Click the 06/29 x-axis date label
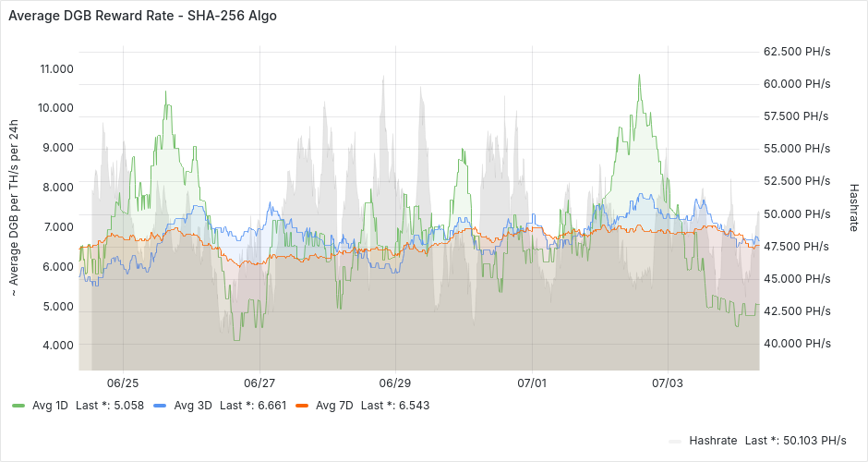 [395, 383]
